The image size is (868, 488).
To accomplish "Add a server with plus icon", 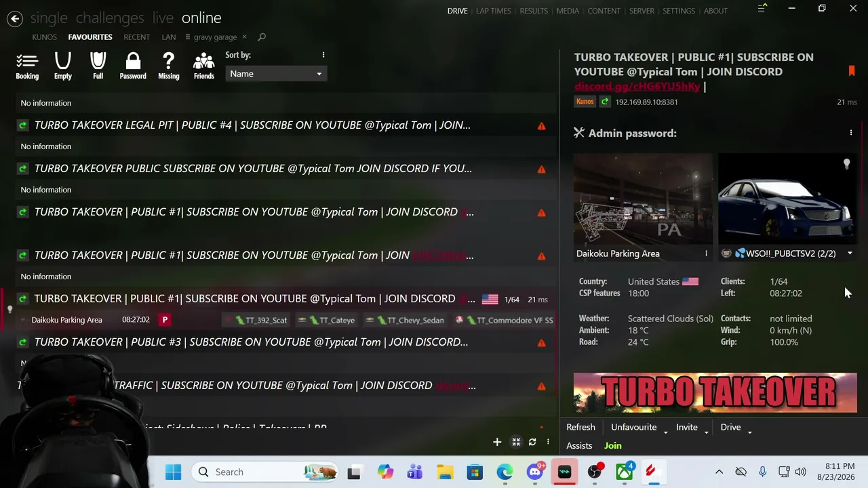I will point(497,443).
